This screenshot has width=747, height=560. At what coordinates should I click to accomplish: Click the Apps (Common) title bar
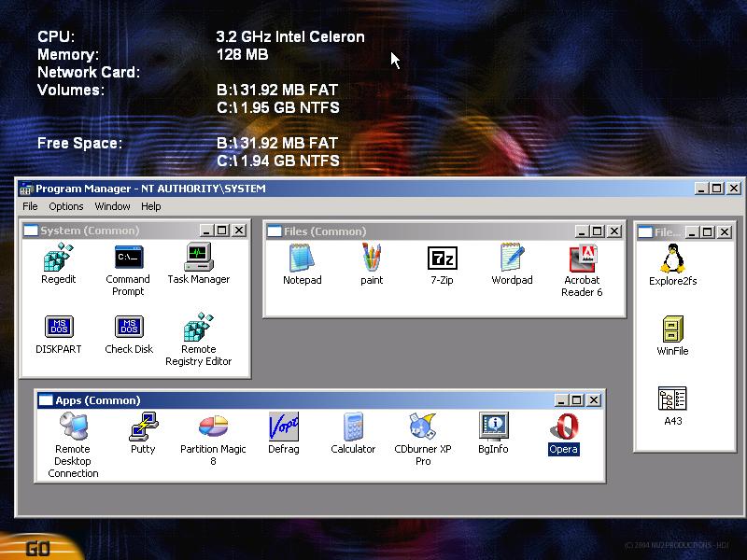pyautogui.click(x=320, y=400)
